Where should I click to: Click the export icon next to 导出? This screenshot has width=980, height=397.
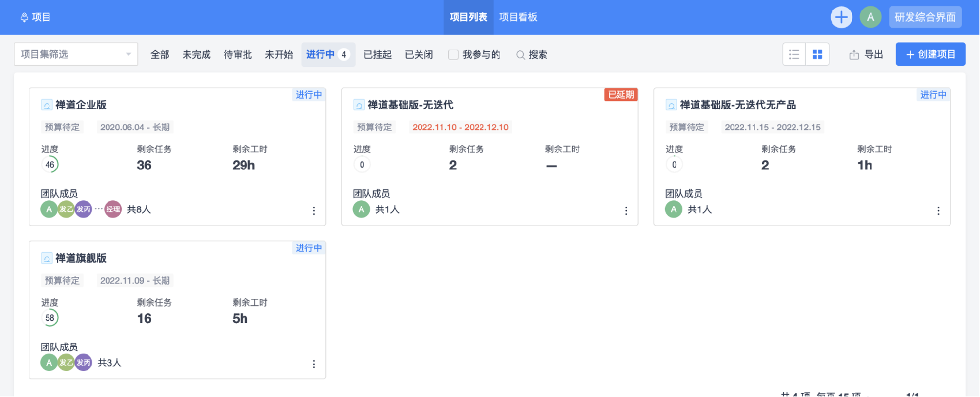tap(854, 55)
